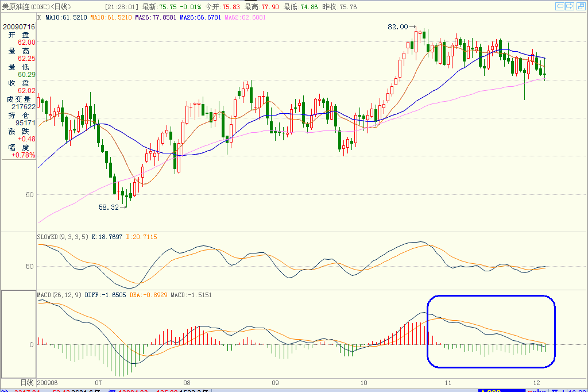Click the 最新:75.75 header value

point(160,7)
